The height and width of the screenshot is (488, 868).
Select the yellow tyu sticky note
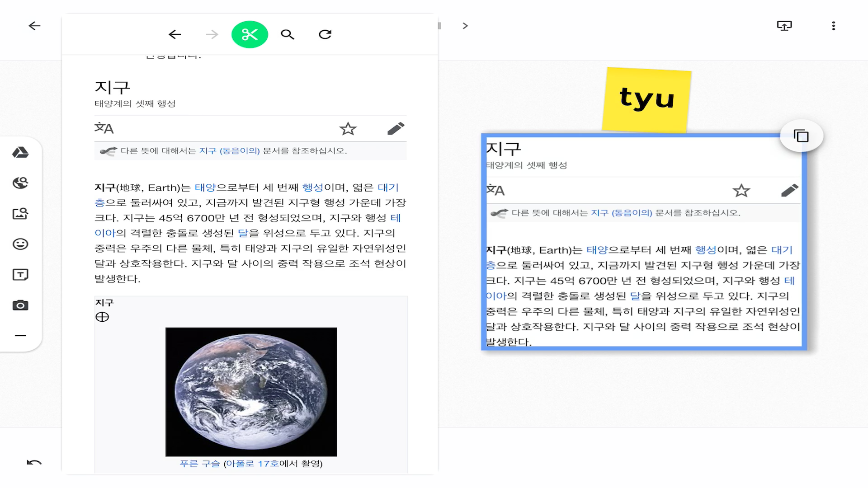646,99
